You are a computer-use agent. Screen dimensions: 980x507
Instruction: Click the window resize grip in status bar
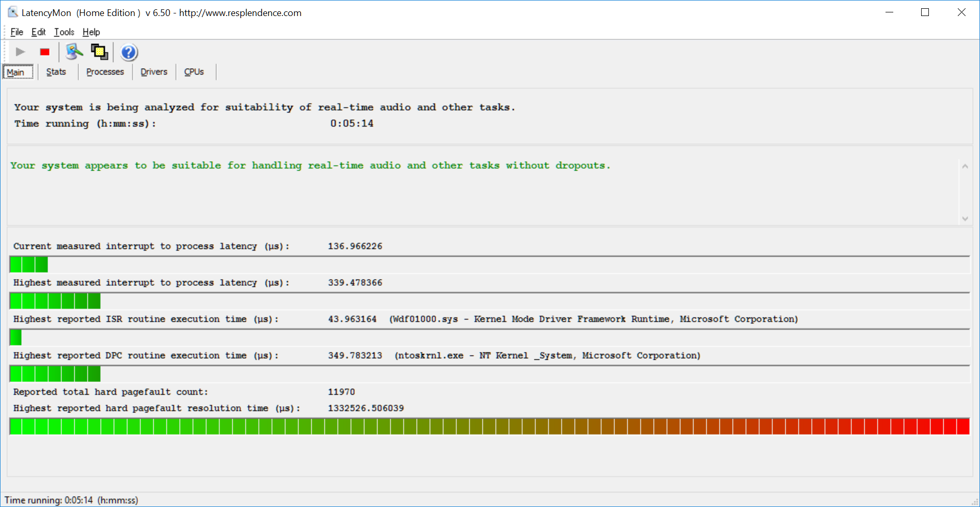(975, 502)
